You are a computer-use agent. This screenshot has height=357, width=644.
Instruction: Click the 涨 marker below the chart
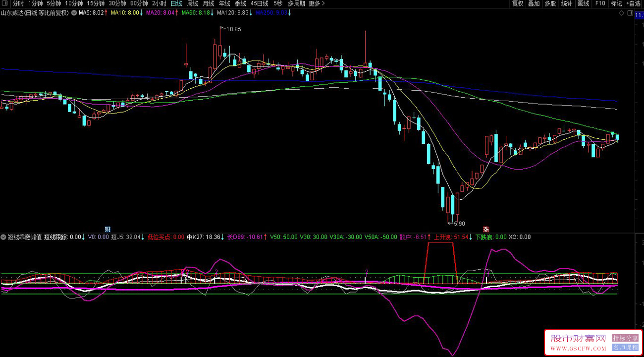click(486, 229)
